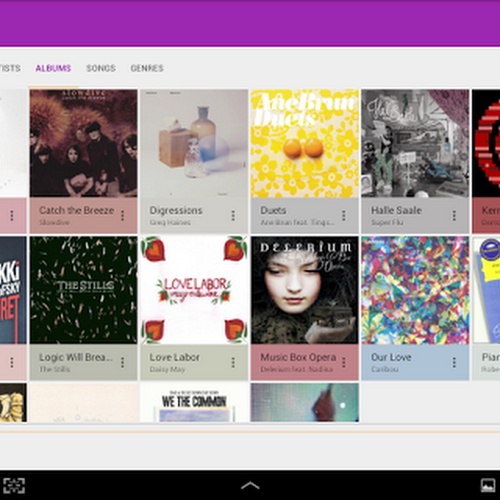
Task: Switch to the Genres tab
Action: click(x=147, y=68)
